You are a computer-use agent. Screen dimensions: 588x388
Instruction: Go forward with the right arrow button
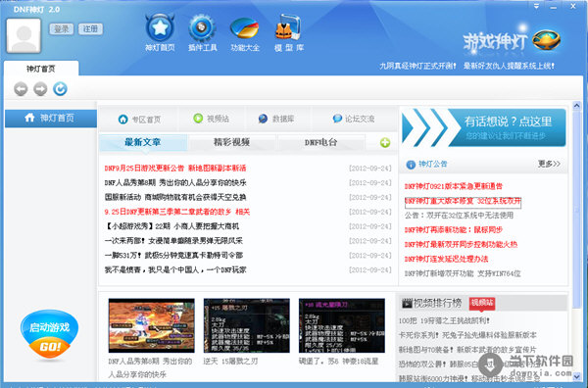40,89
